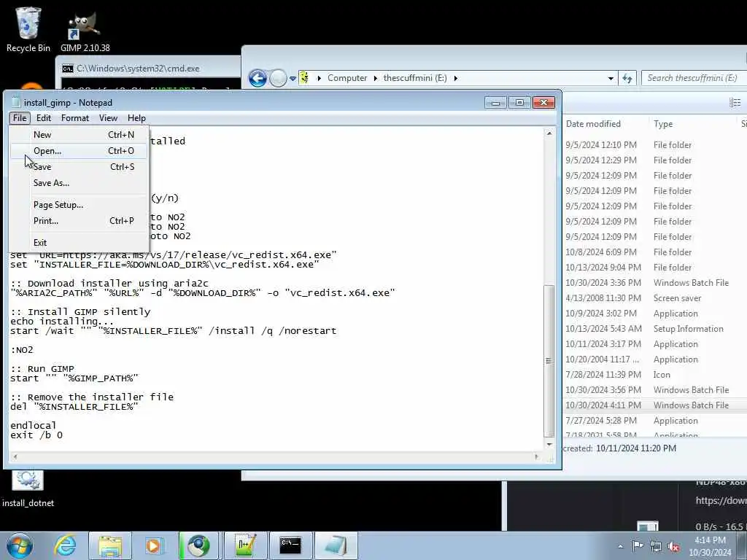
Task: Click Notepad horizontal scrollbar left arrow
Action: point(15,456)
